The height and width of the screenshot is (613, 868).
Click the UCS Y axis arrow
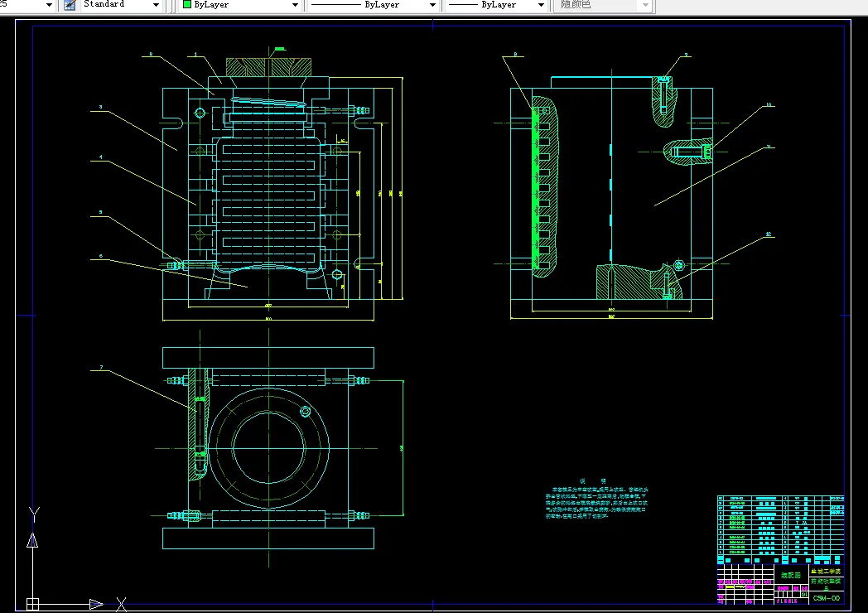[x=32, y=540]
